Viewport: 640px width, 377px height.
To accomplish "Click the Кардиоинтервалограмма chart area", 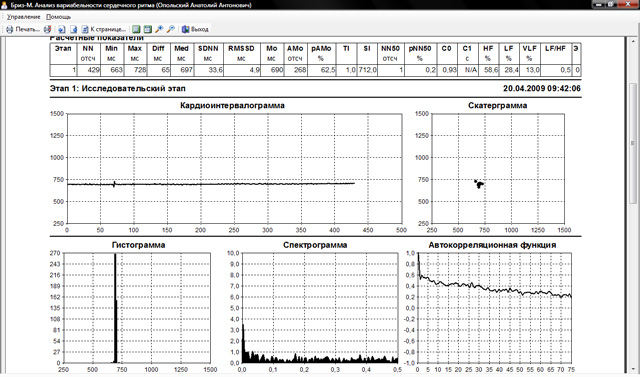I will tap(234, 169).
